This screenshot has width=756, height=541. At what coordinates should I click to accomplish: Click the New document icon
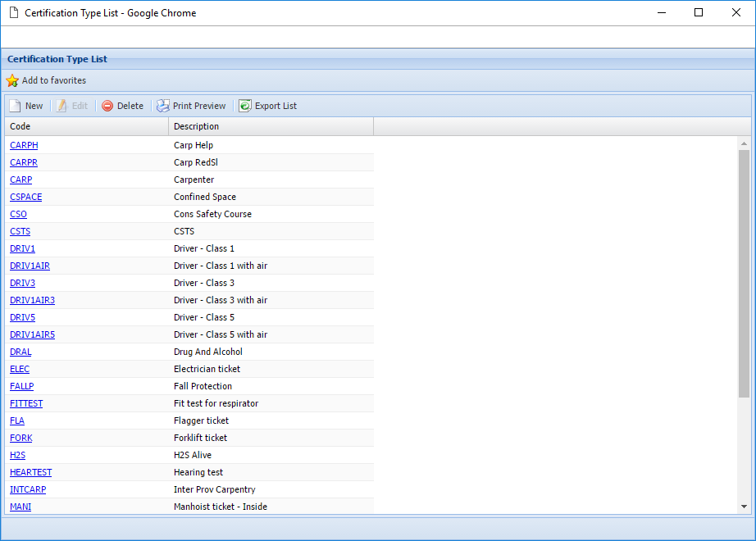tap(15, 106)
